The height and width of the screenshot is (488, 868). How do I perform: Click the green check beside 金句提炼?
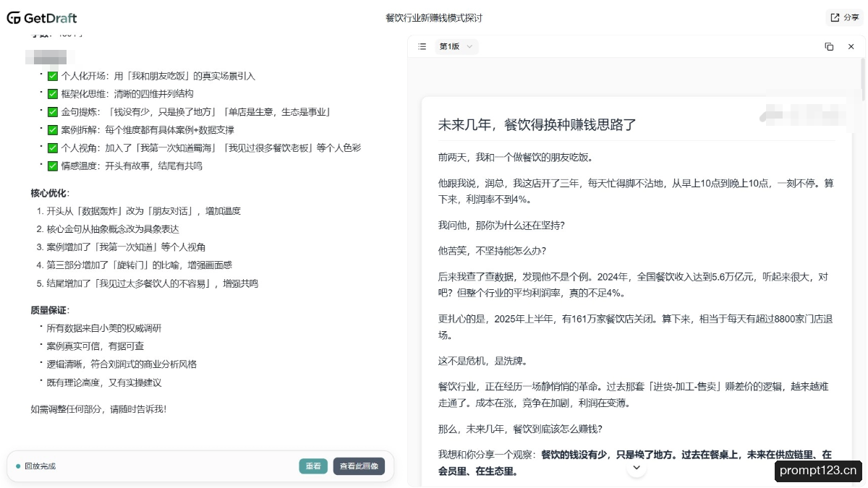tap(52, 112)
